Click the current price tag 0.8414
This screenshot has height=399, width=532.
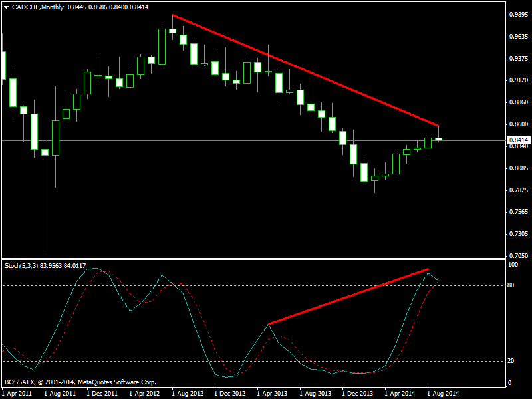click(x=519, y=140)
